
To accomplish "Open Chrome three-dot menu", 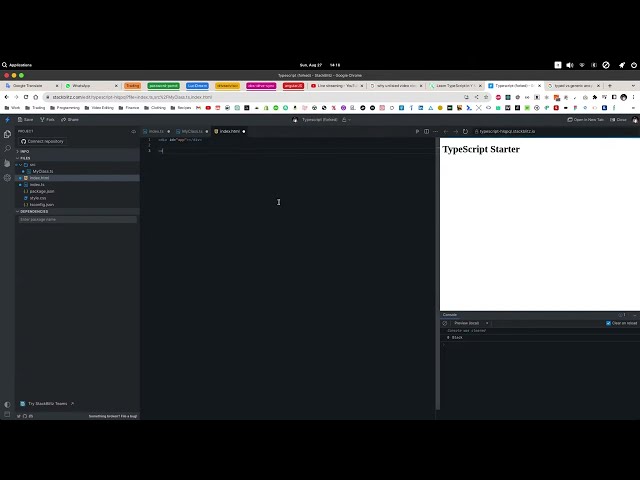I will (633, 97).
